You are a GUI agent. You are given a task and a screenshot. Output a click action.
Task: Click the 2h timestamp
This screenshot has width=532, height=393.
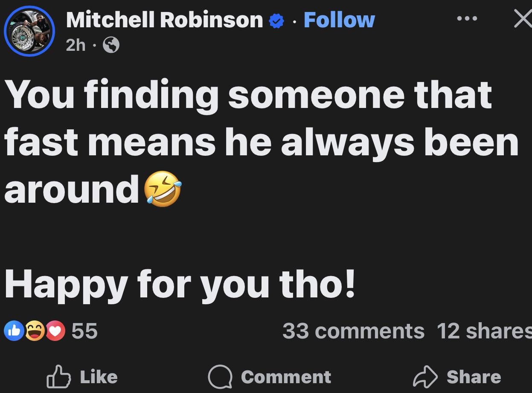[x=74, y=45]
